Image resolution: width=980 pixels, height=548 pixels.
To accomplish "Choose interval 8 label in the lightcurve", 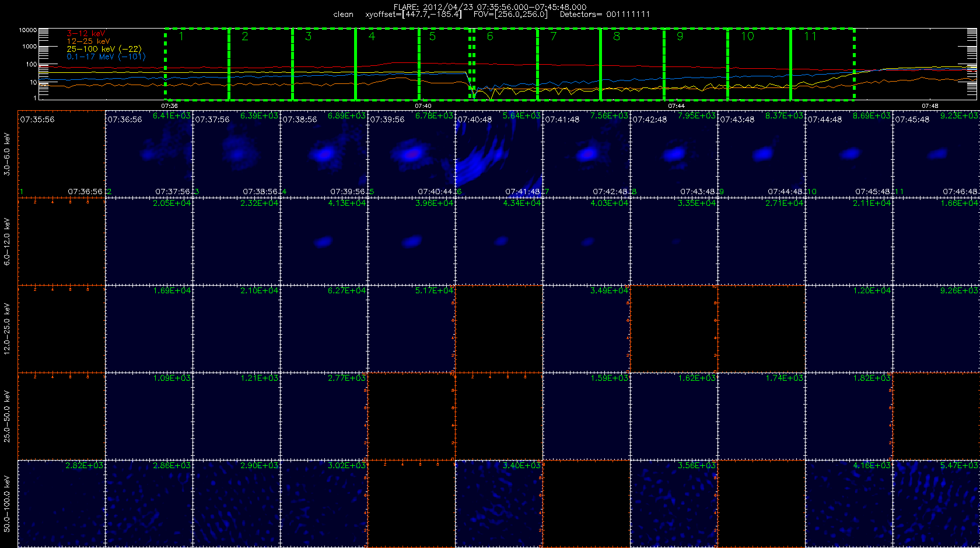I will (x=617, y=37).
